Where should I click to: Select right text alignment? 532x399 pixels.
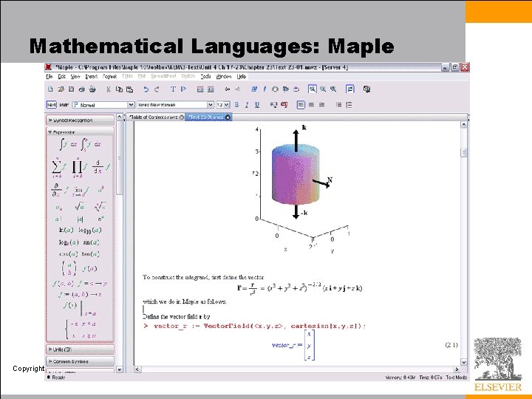point(321,105)
